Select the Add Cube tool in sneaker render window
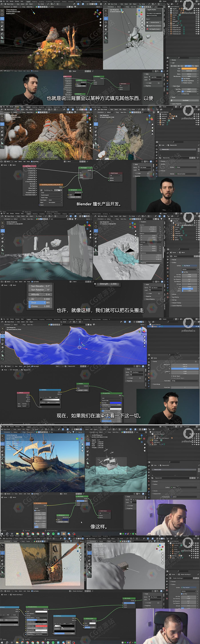Screen dimensions: 200x644 pos(2,41)
